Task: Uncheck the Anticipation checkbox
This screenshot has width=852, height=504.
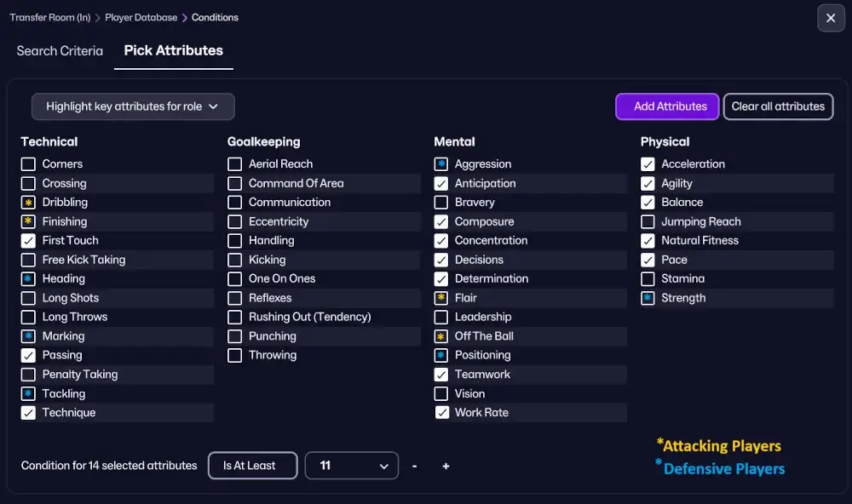Action: pos(441,184)
